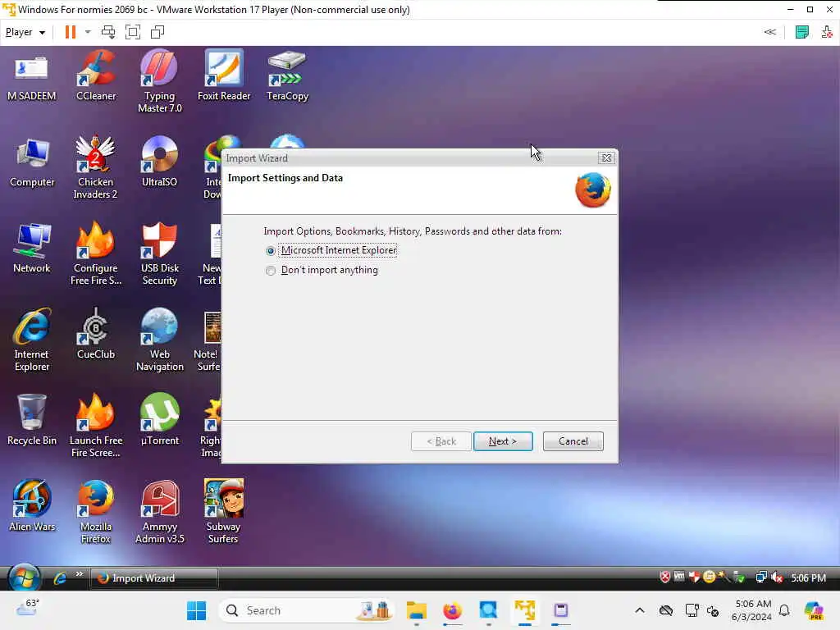Open the host Windows 11 Start menu
840x630 pixels.
click(x=196, y=610)
